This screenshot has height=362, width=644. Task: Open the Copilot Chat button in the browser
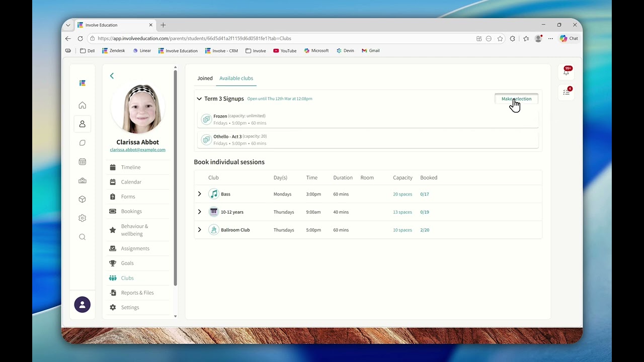(569, 38)
